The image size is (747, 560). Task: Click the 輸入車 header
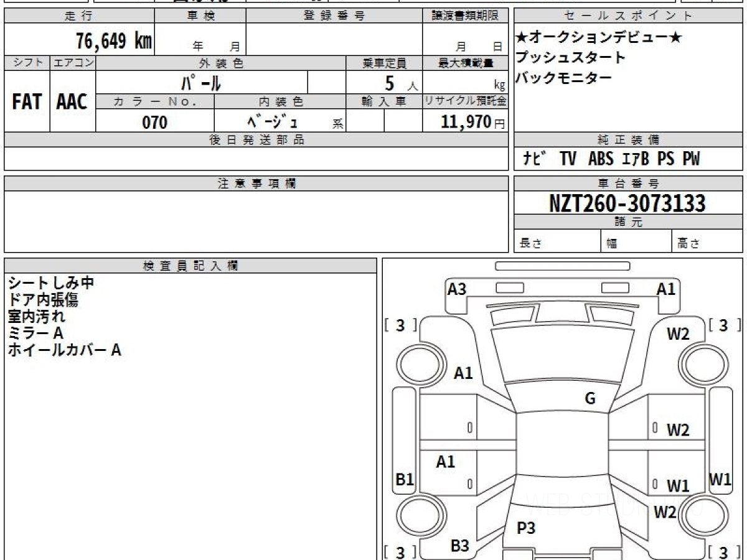click(x=384, y=101)
